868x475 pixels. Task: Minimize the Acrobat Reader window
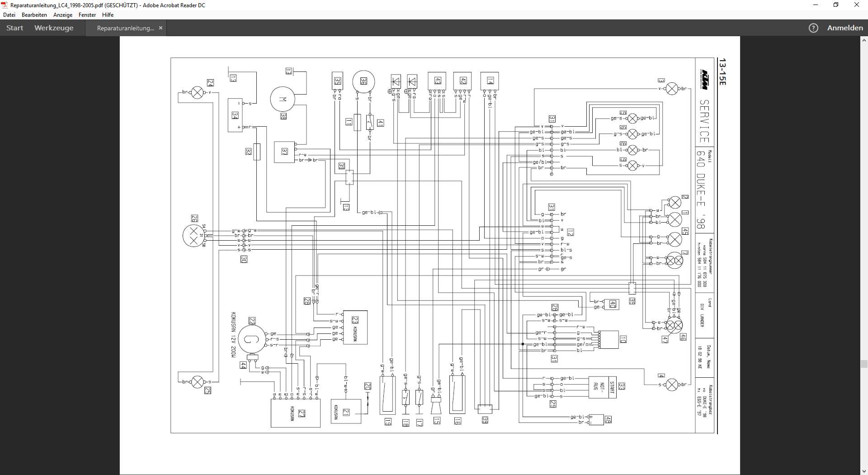tap(816, 5)
